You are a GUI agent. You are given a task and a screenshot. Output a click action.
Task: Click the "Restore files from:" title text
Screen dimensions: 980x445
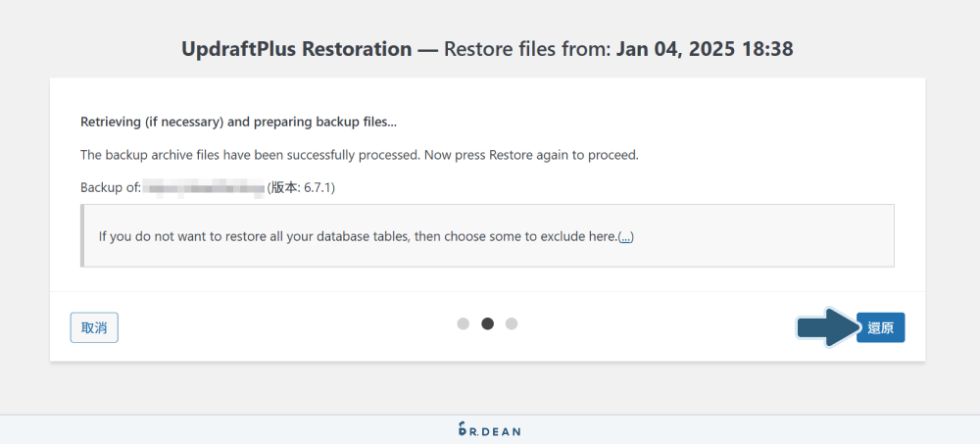pyautogui.click(x=527, y=49)
